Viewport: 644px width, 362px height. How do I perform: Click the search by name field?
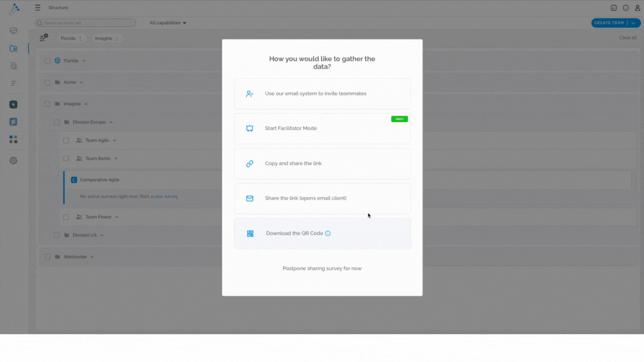[86, 23]
